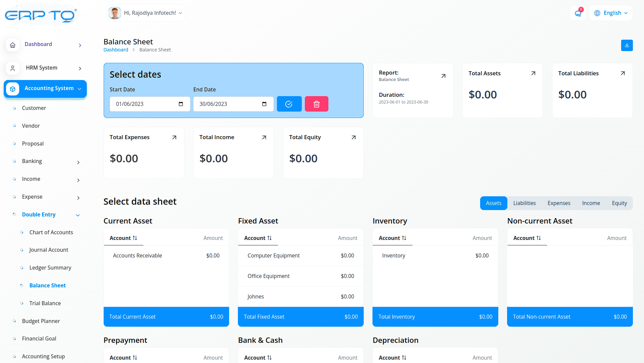Sort Current Asset table by Account
644x363 pixels.
point(123,238)
